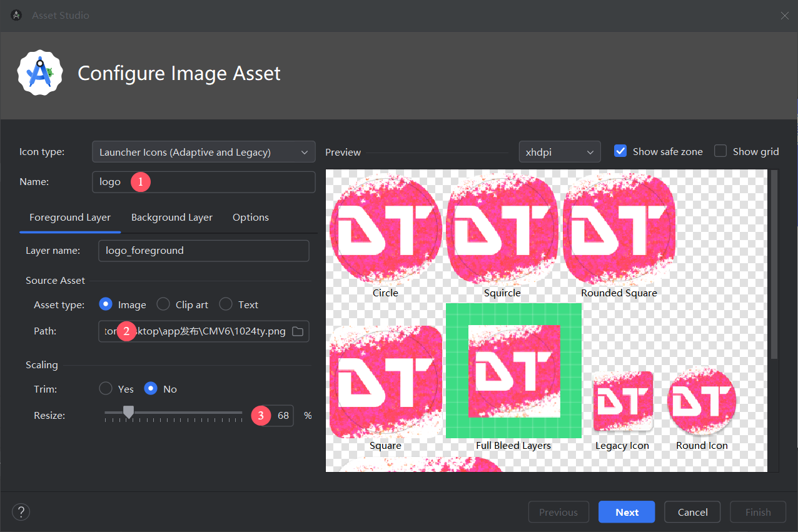The height and width of the screenshot is (532, 798).
Task: Click the Legacy Icon preview
Action: tap(622, 401)
